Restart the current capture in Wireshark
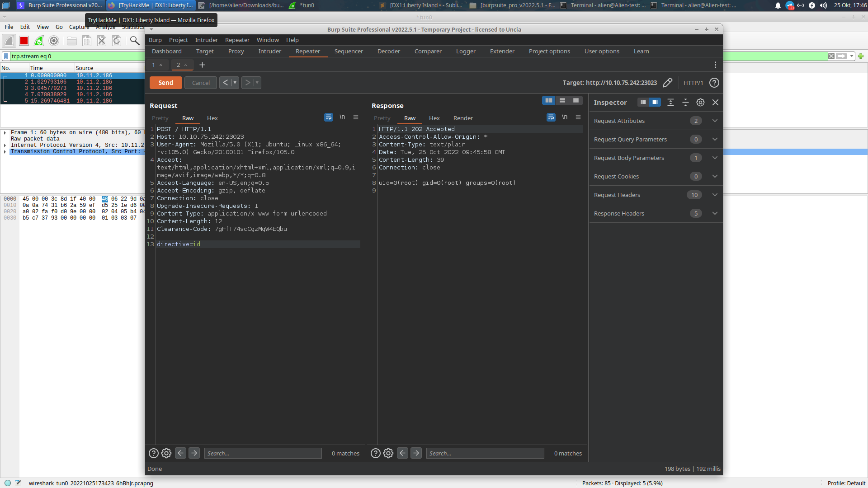 39,41
